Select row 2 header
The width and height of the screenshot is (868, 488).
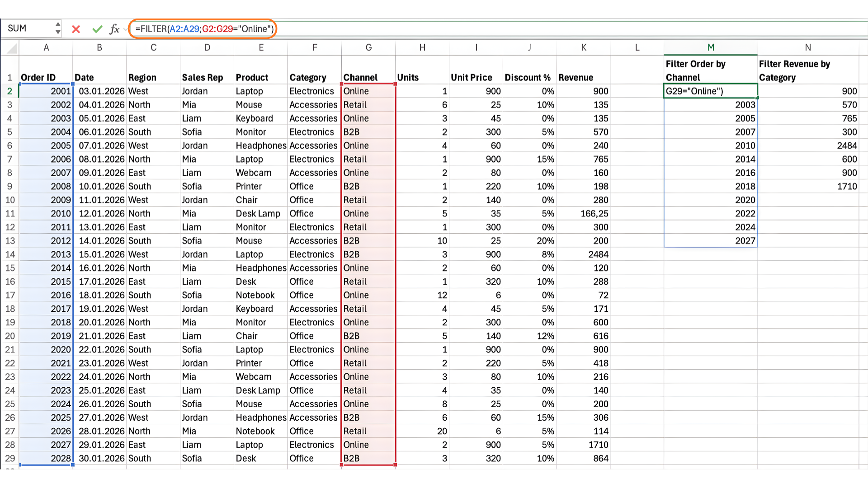coord(9,91)
